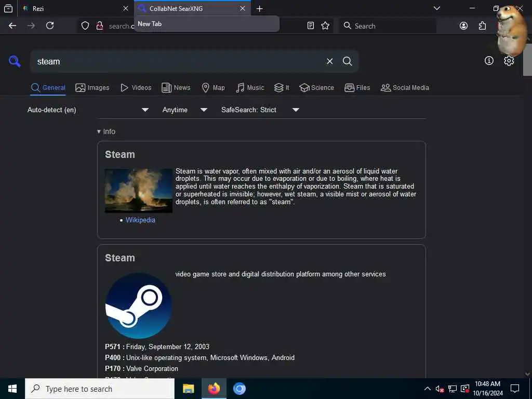Viewport: 532px width, 399px height.
Task: Switch to Social Media search category
Action: [x=405, y=88]
